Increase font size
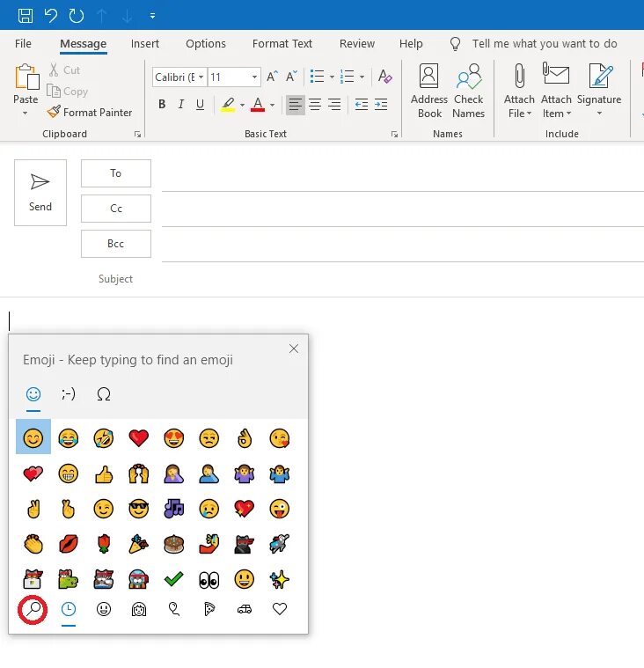The width and height of the screenshot is (644, 668). point(273,77)
